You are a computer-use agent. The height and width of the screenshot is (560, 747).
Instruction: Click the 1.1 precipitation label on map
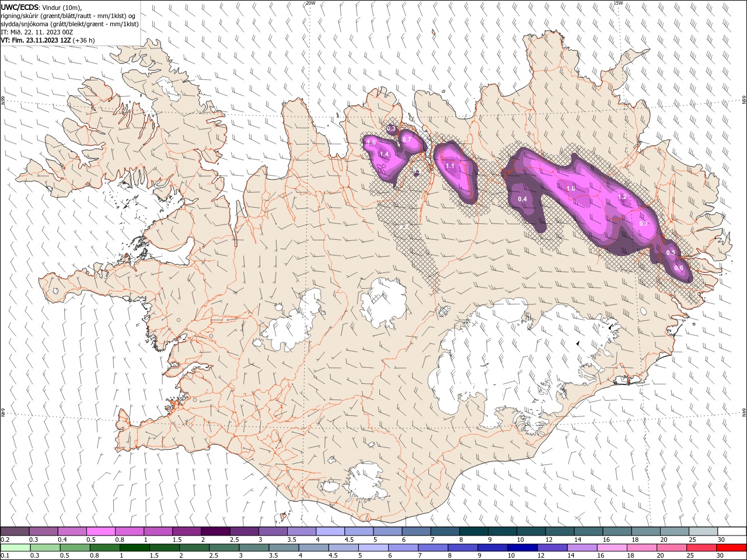point(450,166)
